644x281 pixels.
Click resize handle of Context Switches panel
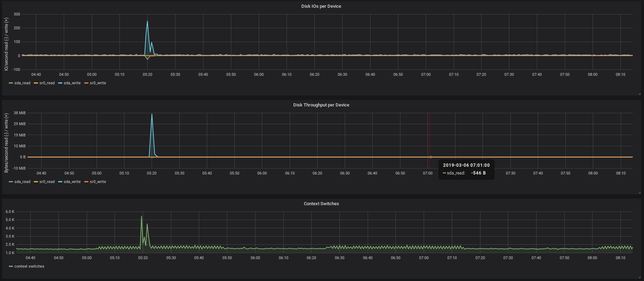[x=639, y=277]
